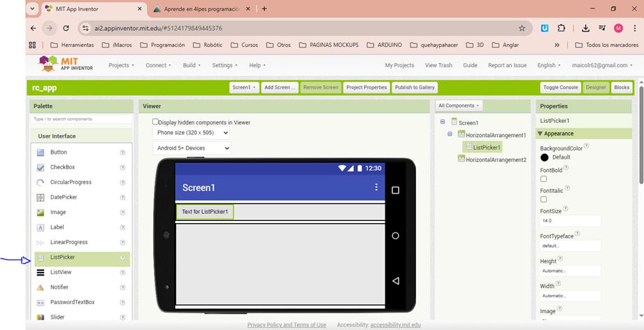Bookmark this page with the star icon
The width and height of the screenshot is (644, 330).
pyautogui.click(x=522, y=28)
